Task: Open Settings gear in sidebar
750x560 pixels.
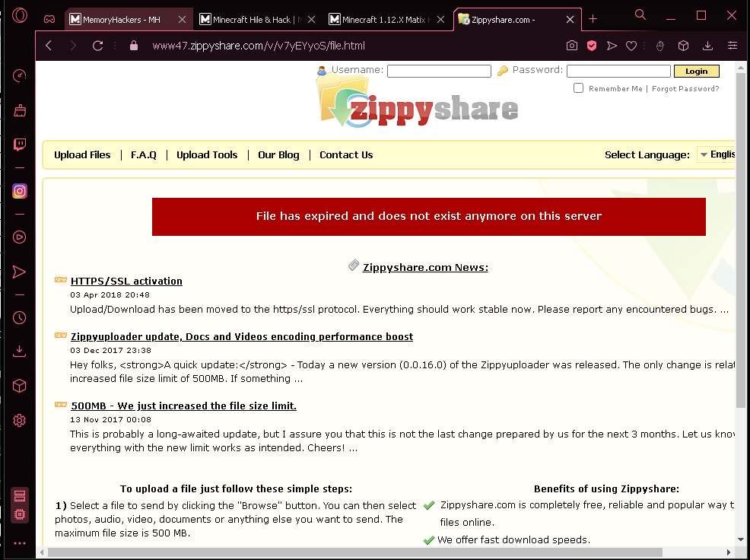Action: click(19, 420)
